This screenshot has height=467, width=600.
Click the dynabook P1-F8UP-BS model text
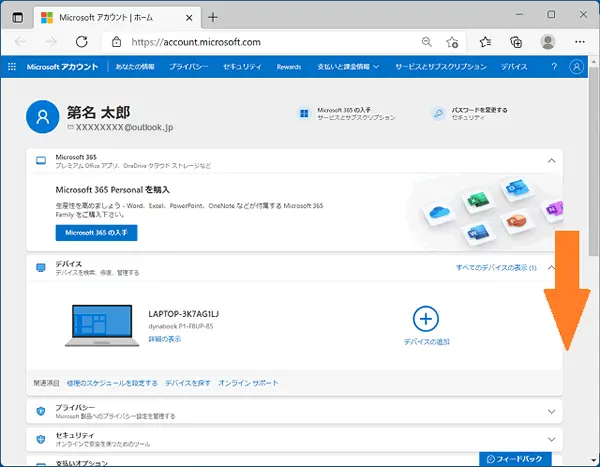[x=181, y=326]
